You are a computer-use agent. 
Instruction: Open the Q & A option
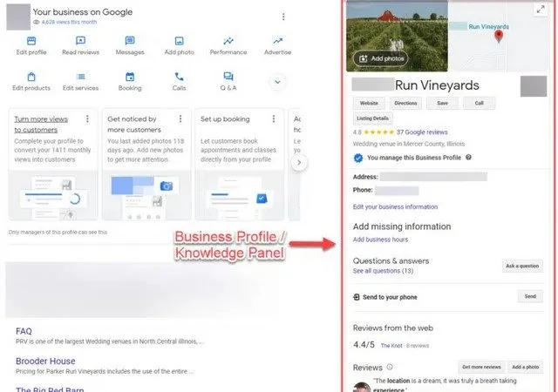(228, 82)
